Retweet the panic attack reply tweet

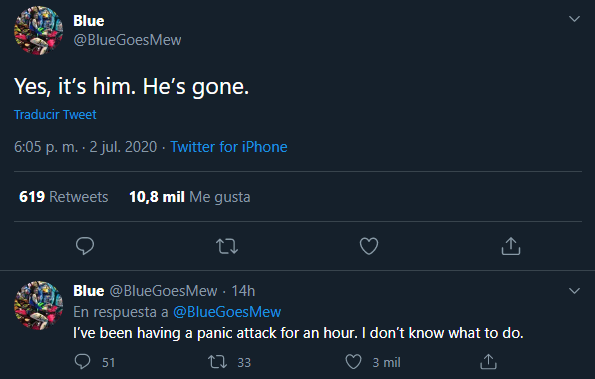point(218,362)
